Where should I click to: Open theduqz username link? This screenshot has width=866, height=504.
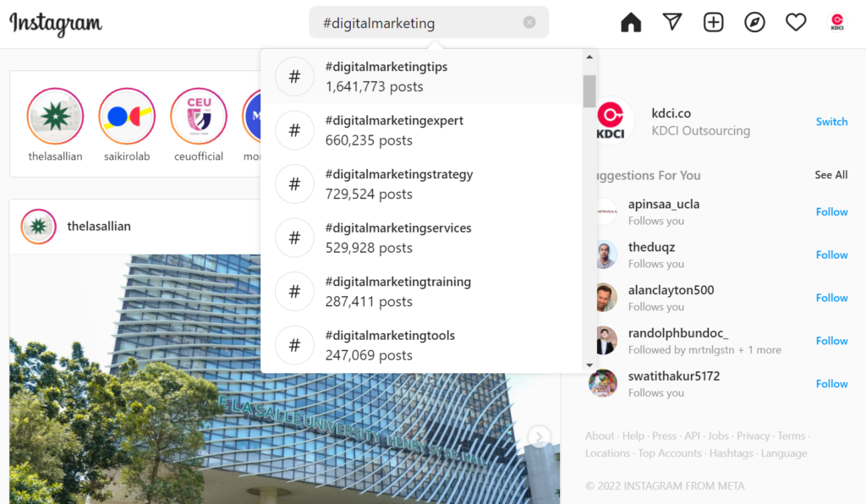(652, 247)
